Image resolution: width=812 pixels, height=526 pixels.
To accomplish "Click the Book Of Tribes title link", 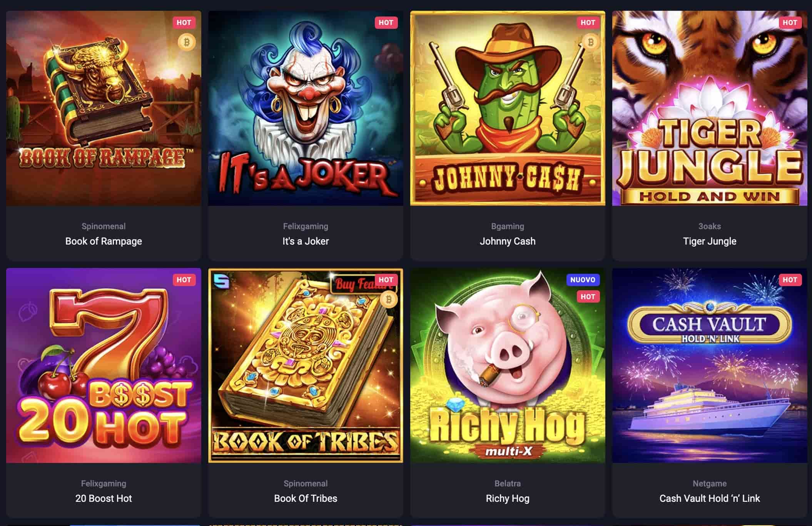I will 306,498.
